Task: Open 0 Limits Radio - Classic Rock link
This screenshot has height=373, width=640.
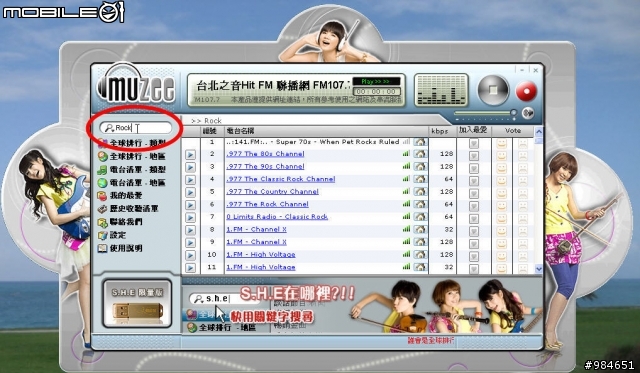Action: [x=277, y=217]
